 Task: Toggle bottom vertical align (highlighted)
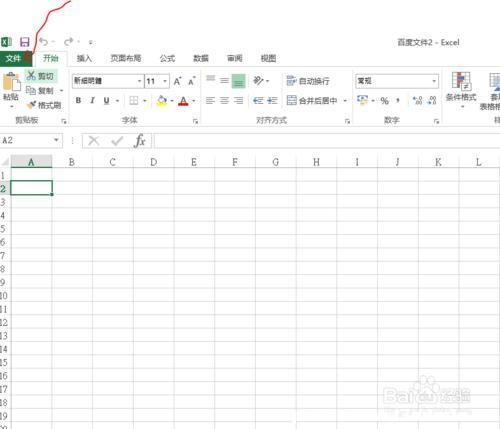pos(239,81)
